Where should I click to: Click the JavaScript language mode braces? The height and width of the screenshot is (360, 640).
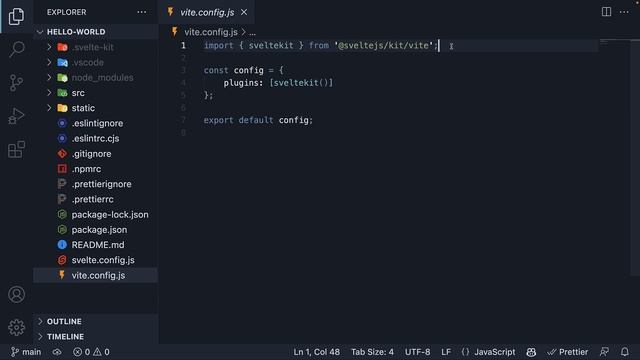pyautogui.click(x=465, y=352)
